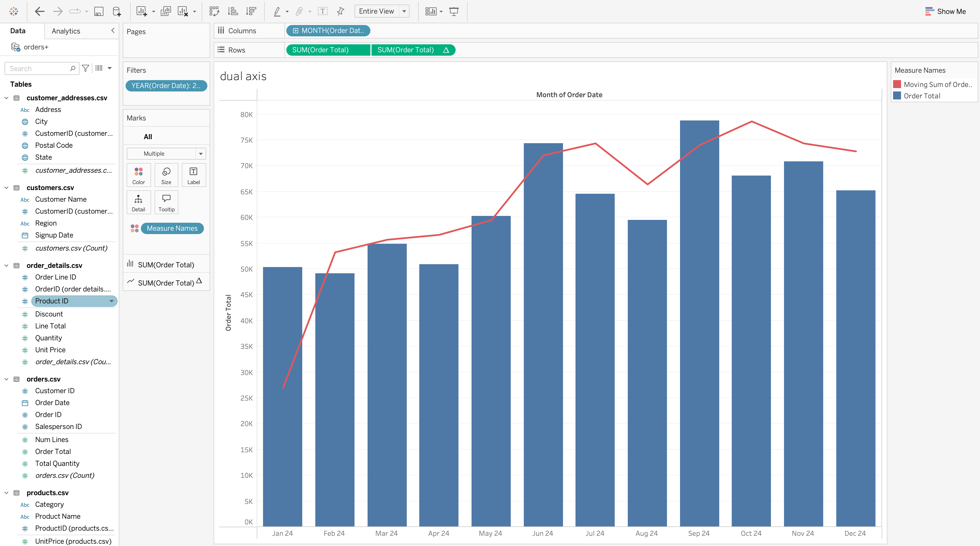Click the Duplicate Sheet icon
This screenshot has height=546, width=980.
click(x=166, y=11)
